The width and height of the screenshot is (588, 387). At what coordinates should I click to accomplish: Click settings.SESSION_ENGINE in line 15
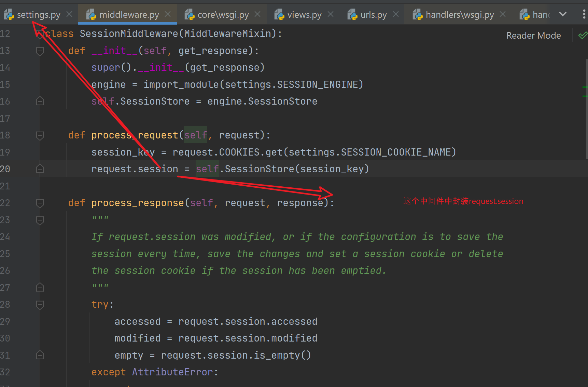(291, 84)
